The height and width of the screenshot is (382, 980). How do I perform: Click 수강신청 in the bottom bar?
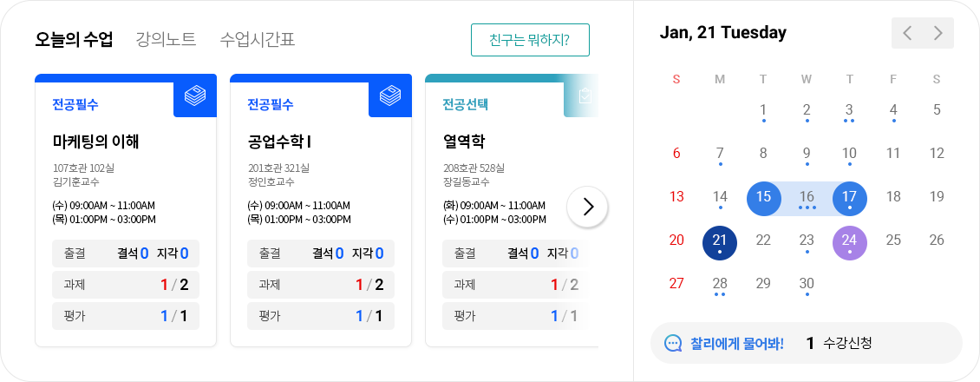pos(847,343)
